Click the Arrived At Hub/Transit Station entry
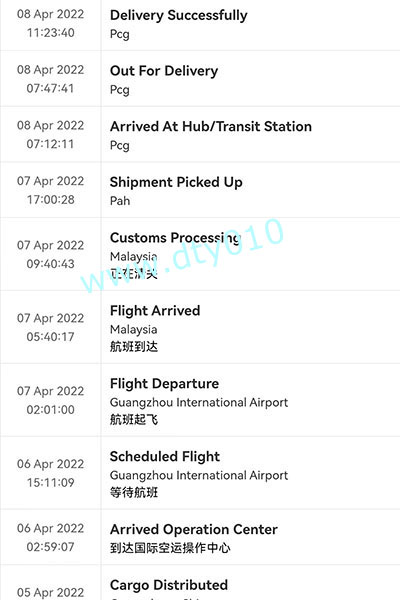400x600 pixels. pos(200,134)
